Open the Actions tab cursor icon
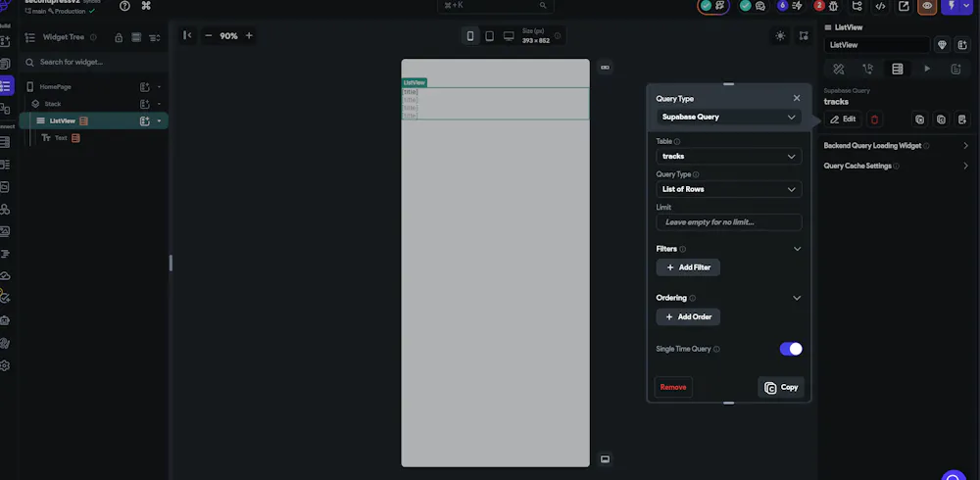This screenshot has height=480, width=980. tap(867, 69)
